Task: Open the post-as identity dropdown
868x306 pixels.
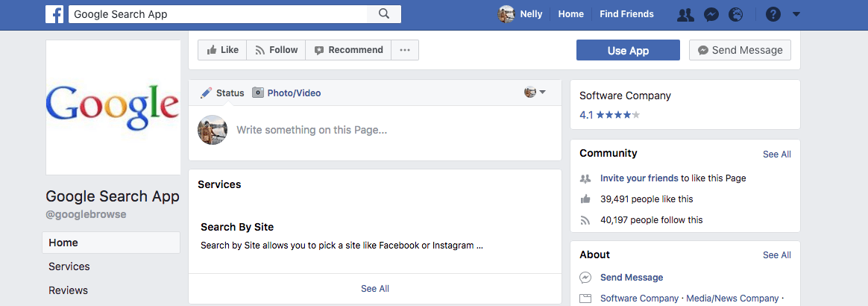Action: tap(535, 92)
